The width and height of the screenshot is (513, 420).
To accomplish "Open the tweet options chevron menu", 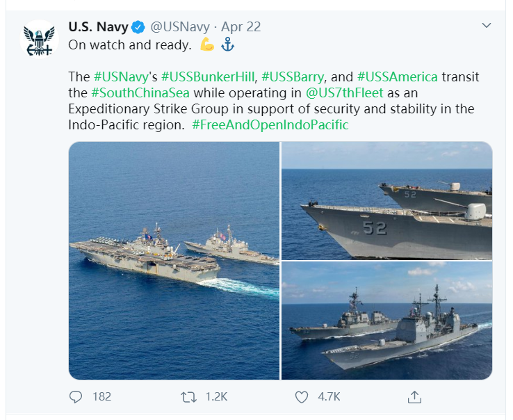I will [x=486, y=25].
